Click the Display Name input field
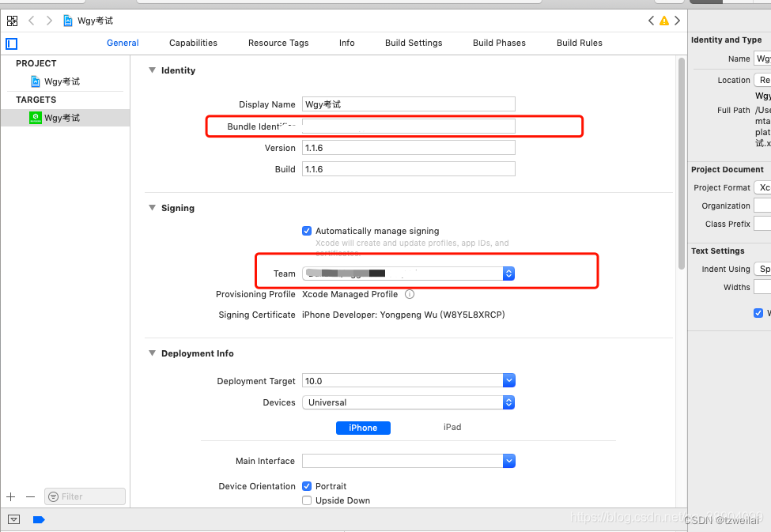This screenshot has width=771, height=532. coord(408,104)
